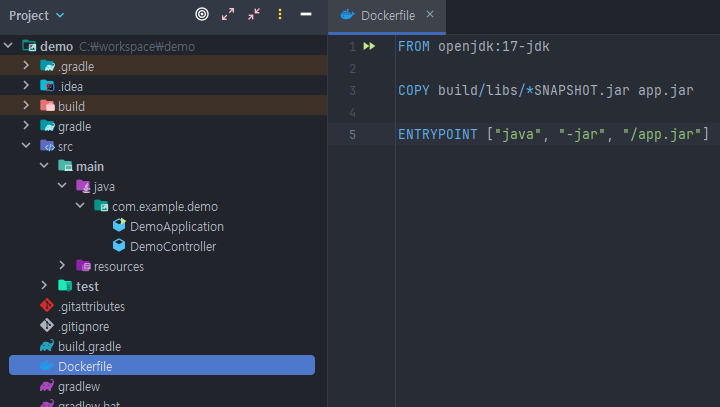Click the Collapse All icon in Project panel
The width and height of the screenshot is (720, 407).
tap(254, 14)
